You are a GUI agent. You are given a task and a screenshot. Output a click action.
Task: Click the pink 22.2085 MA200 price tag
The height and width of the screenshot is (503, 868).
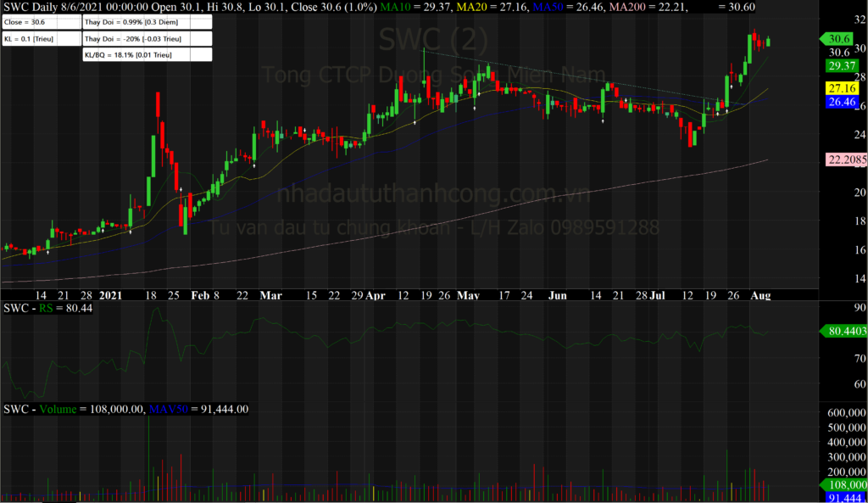pos(844,159)
